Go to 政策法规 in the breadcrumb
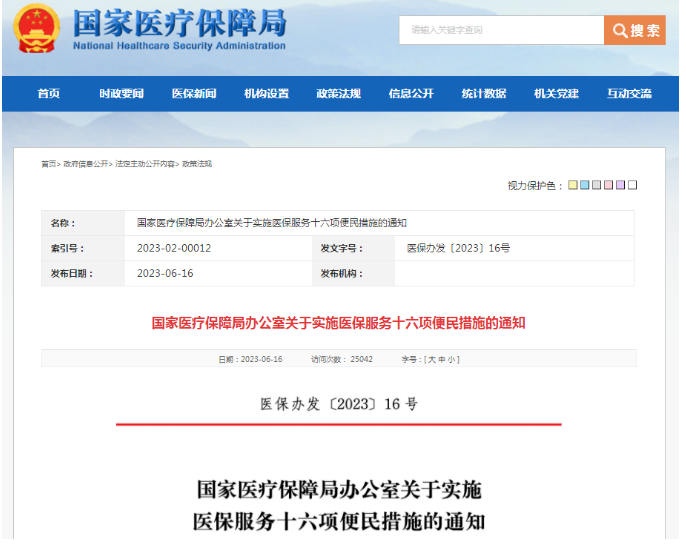Viewport: 686px width, 546px height. click(197, 164)
